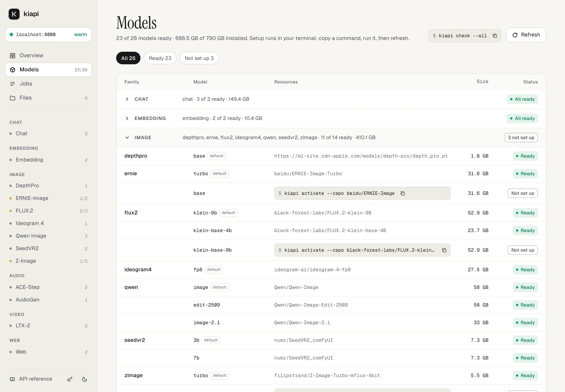Open Ideogram 4 in the sidebar
Viewport: 565px width, 392px height.
tap(48, 223)
